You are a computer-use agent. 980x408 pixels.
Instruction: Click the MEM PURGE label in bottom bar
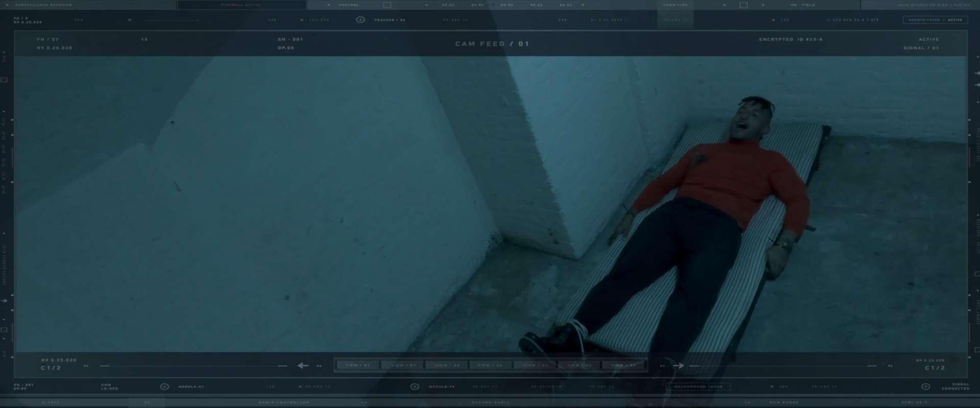[x=784, y=402]
